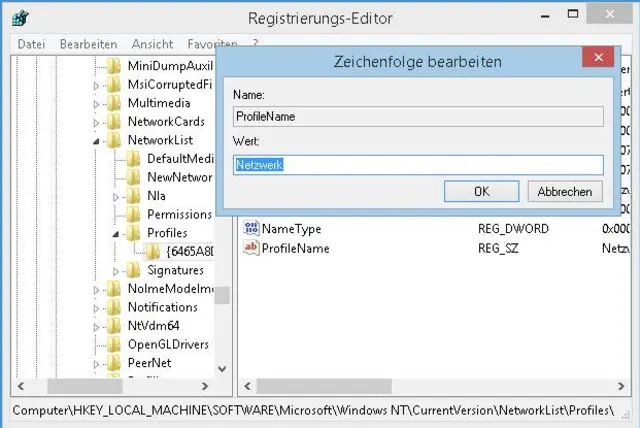Expand the NetworkCards tree node

tap(96, 123)
